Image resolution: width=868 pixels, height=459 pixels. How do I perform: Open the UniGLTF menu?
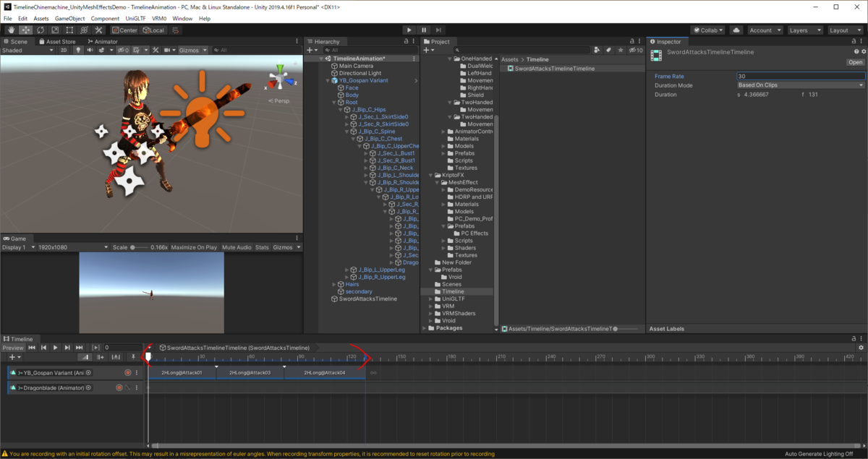coord(135,18)
